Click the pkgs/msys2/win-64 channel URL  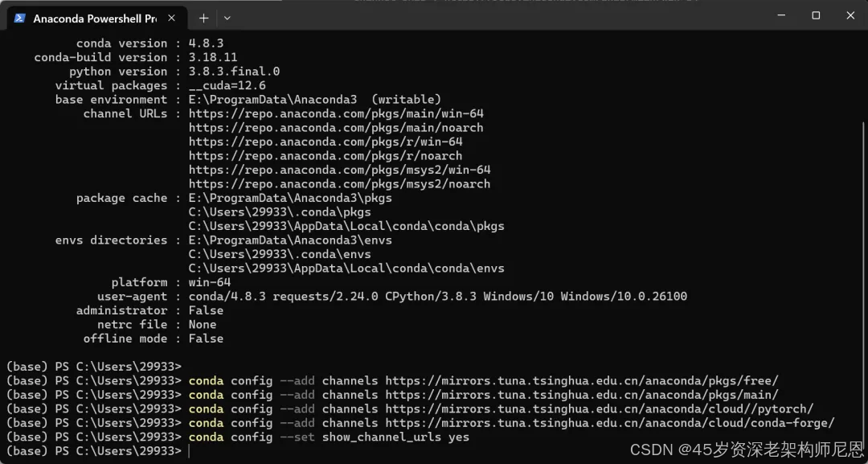pyautogui.click(x=339, y=170)
